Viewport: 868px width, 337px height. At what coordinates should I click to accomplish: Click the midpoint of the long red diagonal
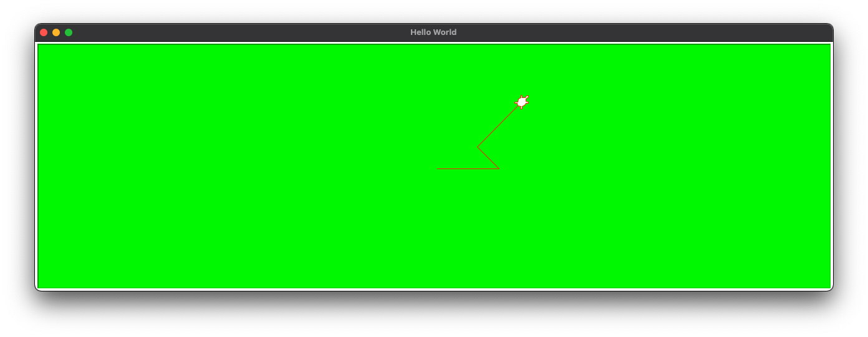coord(497,127)
